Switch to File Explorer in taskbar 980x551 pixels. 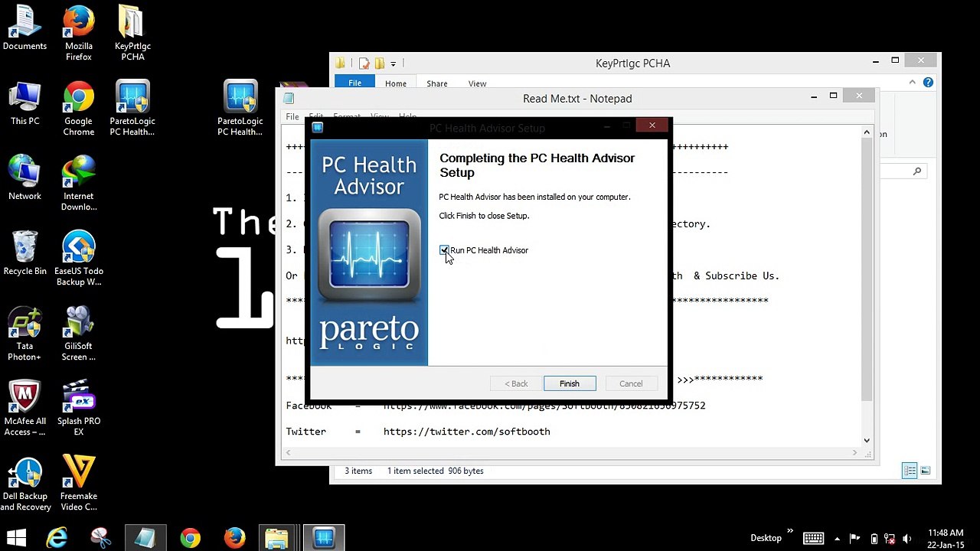tap(277, 538)
